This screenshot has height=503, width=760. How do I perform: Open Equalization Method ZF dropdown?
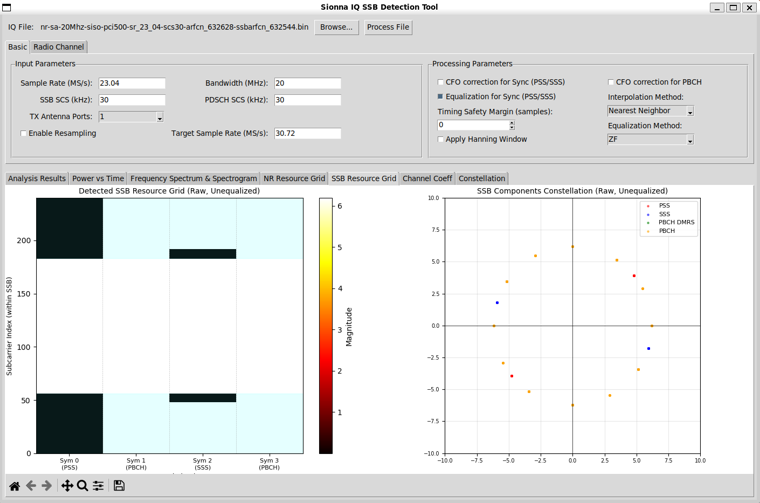click(650, 140)
